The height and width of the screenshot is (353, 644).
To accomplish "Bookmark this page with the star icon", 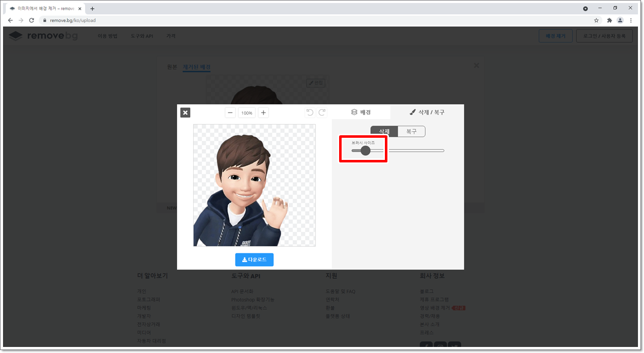I will coord(597,21).
